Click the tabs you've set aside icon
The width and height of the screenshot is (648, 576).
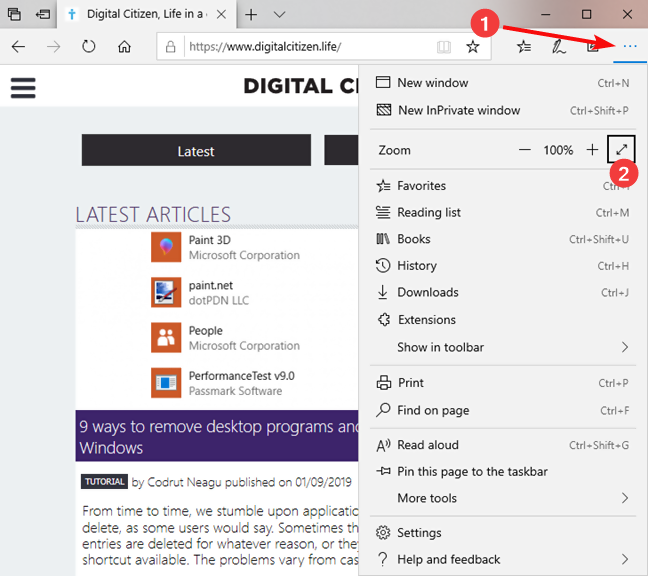click(x=14, y=14)
